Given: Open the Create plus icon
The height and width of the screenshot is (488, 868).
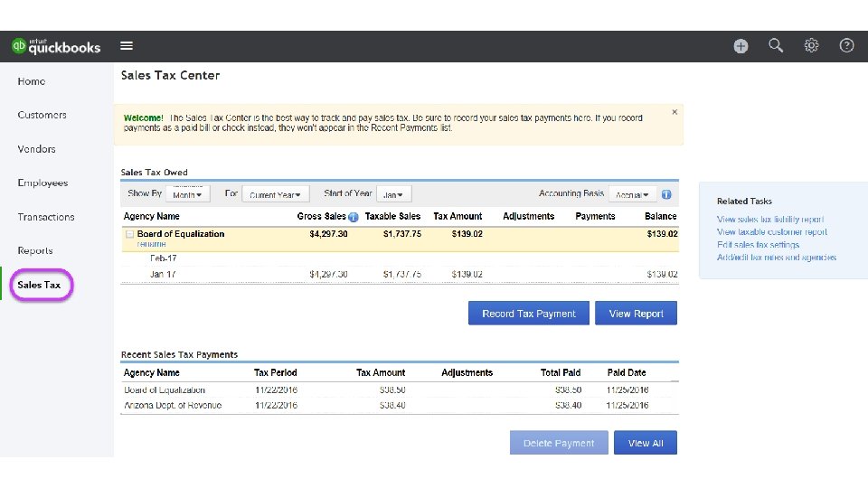Looking at the screenshot, I should 741,46.
